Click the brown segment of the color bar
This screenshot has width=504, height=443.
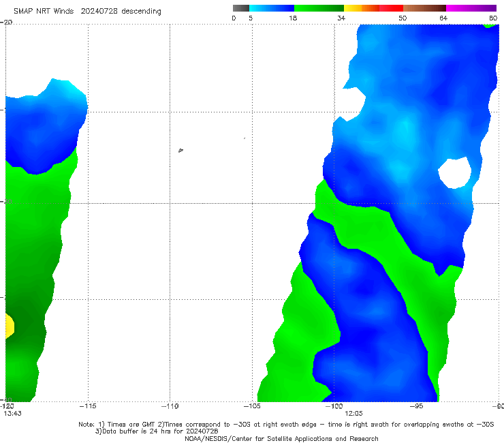[424, 8]
